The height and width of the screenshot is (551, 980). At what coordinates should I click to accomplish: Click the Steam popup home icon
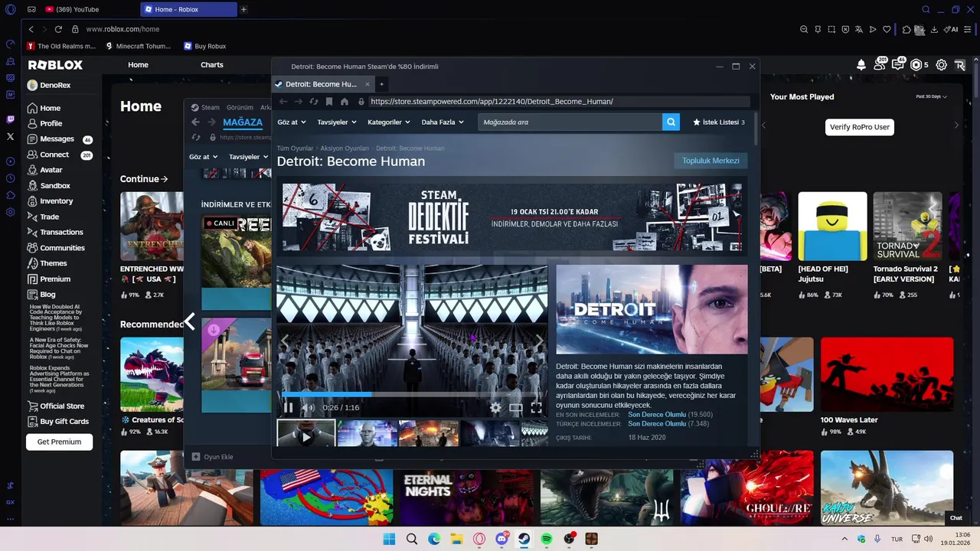[345, 101]
